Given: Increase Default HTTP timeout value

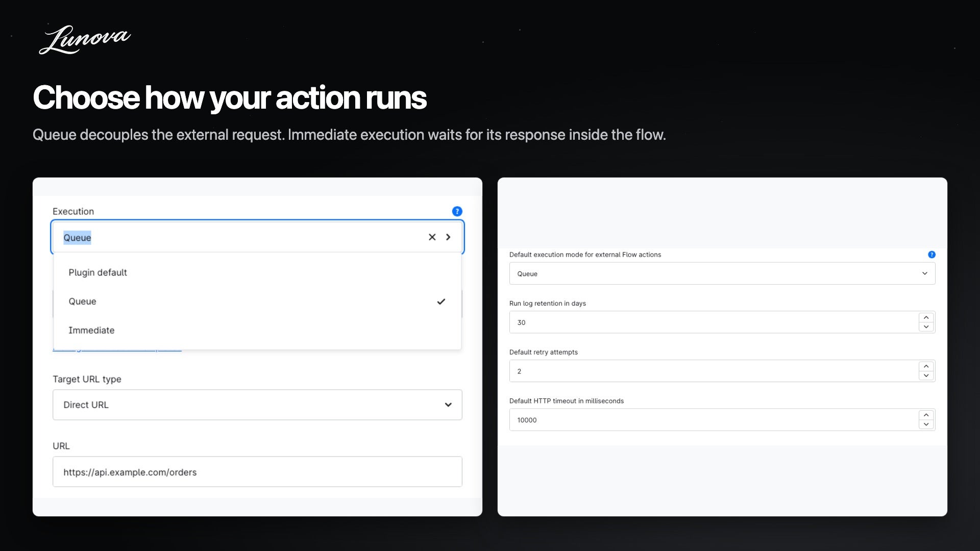Looking at the screenshot, I should pos(926,415).
